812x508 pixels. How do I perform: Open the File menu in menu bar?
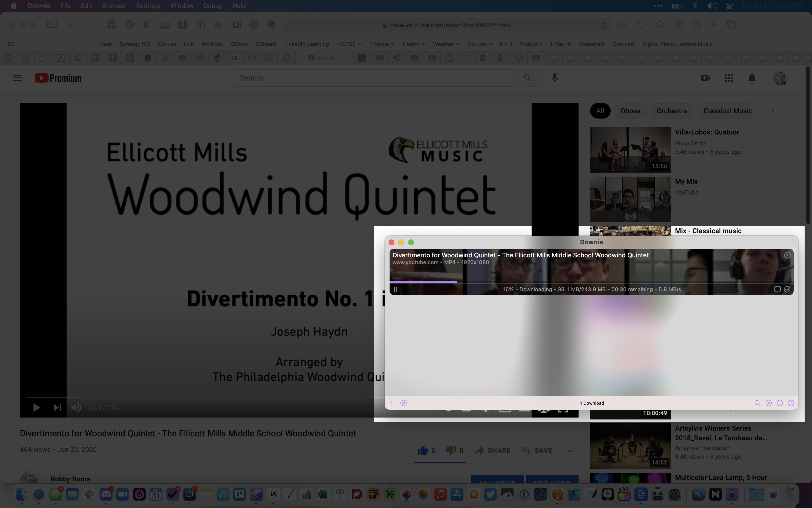coord(65,6)
